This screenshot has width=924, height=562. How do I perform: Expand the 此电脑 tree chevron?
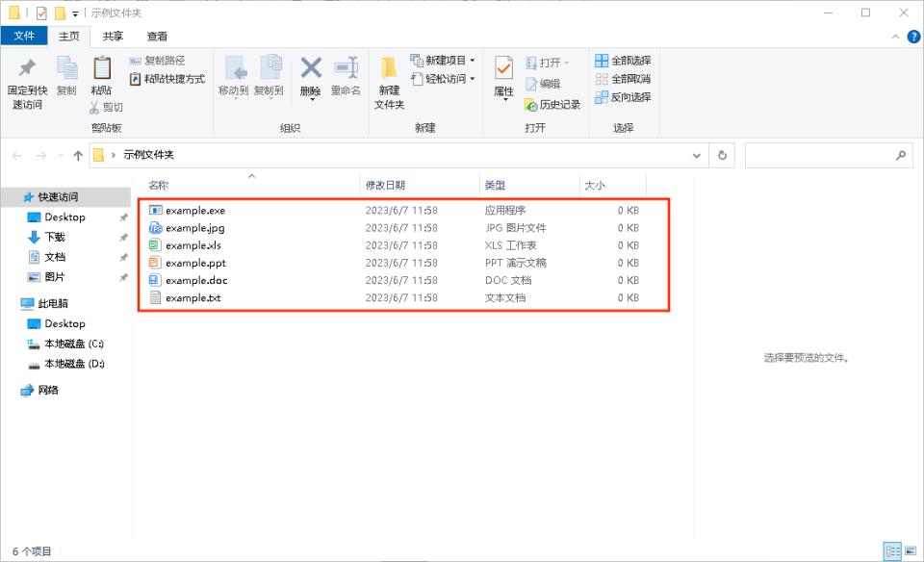point(13,304)
